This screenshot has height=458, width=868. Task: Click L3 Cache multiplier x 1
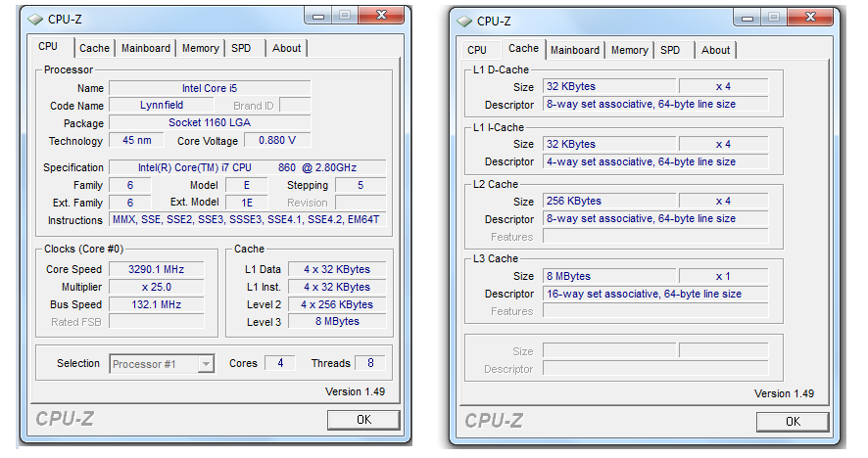coord(724,276)
